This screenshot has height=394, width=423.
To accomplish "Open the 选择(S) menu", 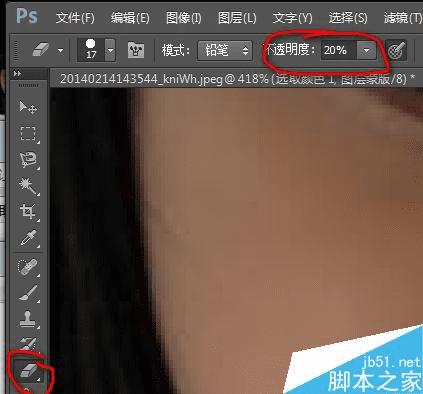I will tap(348, 18).
